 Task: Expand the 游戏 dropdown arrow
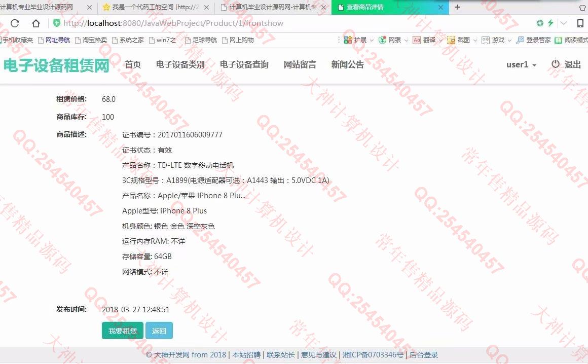509,40
